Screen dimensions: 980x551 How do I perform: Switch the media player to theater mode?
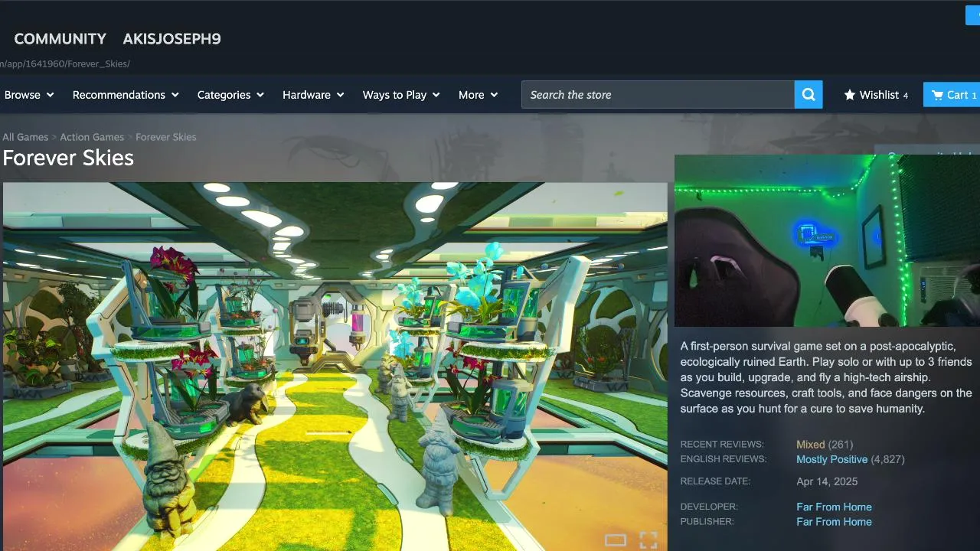tap(616, 540)
